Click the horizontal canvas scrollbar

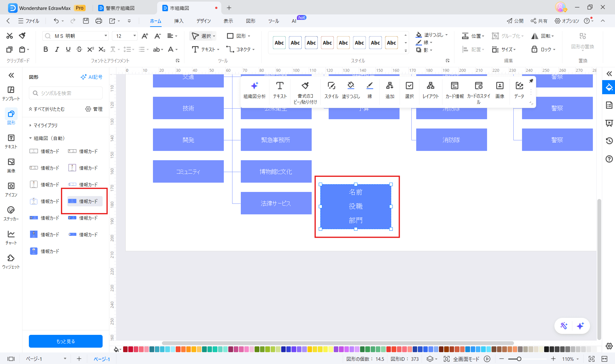pos(338,343)
